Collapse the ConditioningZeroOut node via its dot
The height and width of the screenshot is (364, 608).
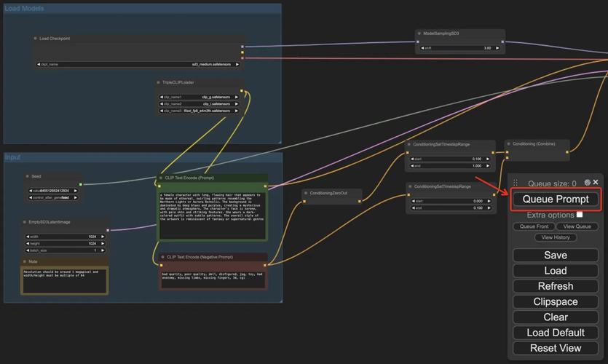tap(306, 193)
